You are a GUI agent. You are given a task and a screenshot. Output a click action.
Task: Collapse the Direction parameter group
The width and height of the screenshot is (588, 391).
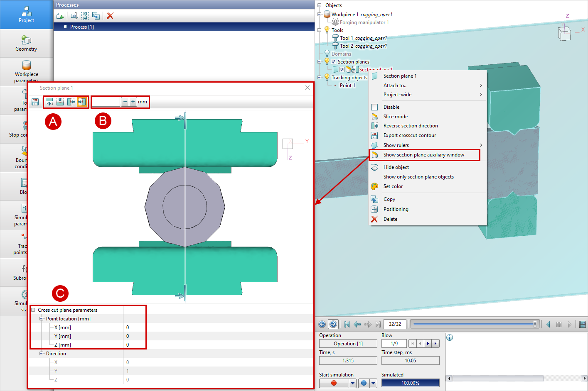[42, 354]
